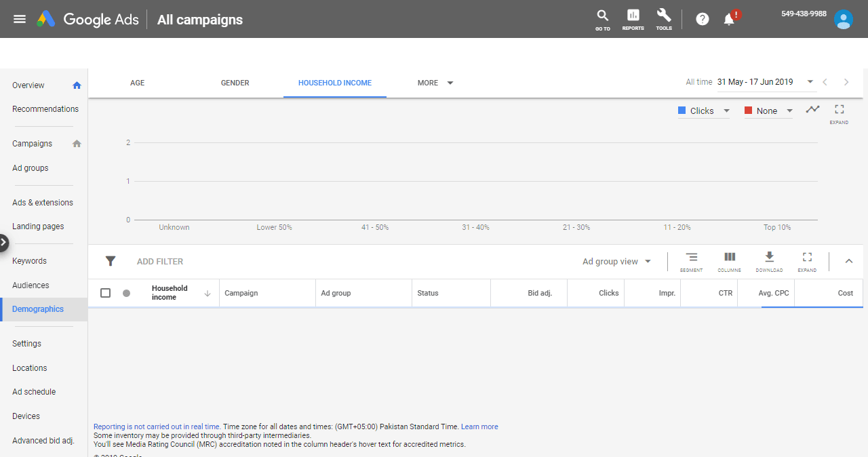
Task: Click the blue Clicks metric swatch
Action: click(x=682, y=111)
